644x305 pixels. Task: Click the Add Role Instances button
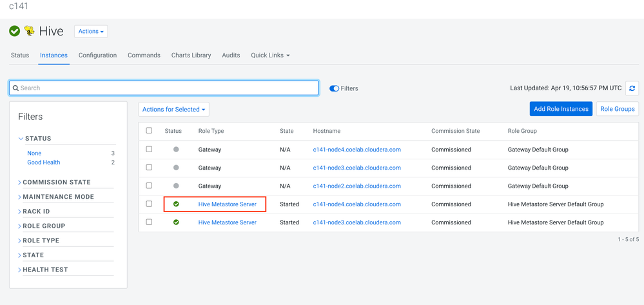point(561,109)
